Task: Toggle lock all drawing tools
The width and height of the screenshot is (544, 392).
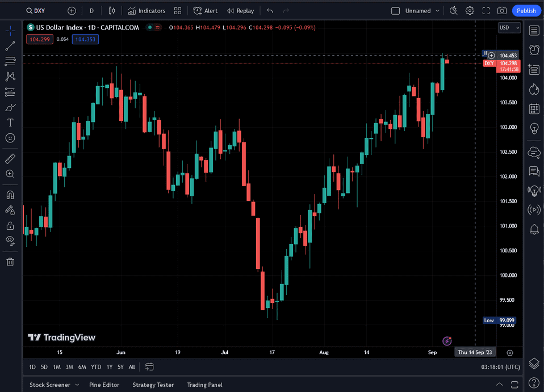Action: click(x=10, y=225)
